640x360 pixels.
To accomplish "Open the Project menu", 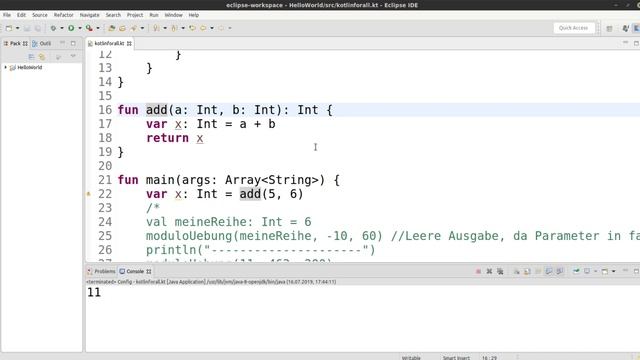I will (135, 15).
